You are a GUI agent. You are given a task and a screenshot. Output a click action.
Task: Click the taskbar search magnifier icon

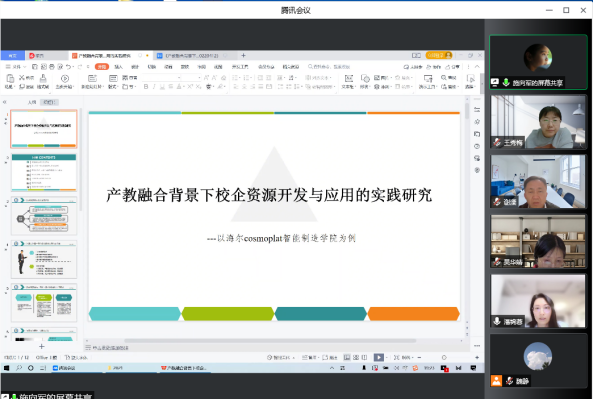tap(19, 368)
